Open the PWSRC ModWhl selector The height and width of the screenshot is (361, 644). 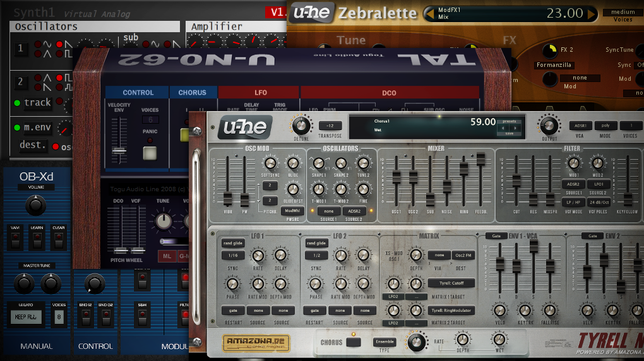(x=292, y=211)
